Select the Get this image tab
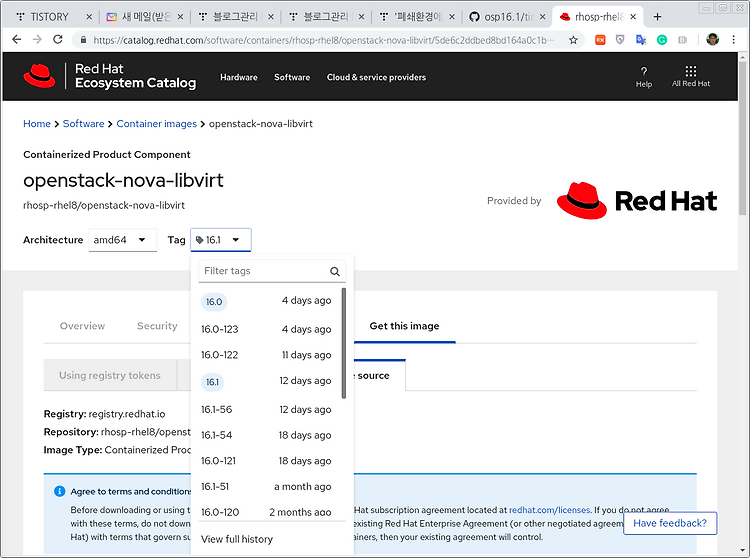 point(404,326)
